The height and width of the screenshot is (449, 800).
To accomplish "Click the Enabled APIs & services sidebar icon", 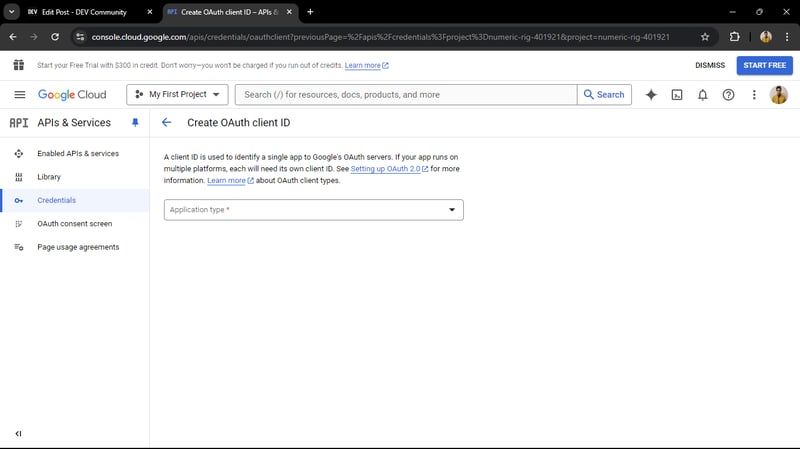I will tap(19, 154).
